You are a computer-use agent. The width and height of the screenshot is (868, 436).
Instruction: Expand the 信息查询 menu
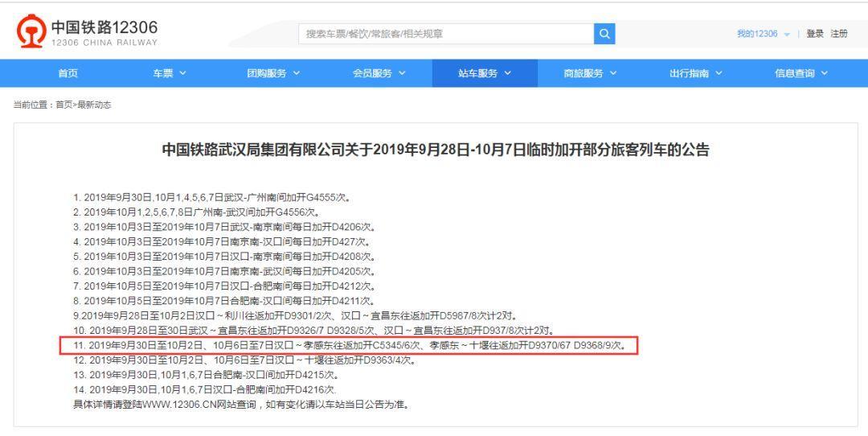pos(800,73)
